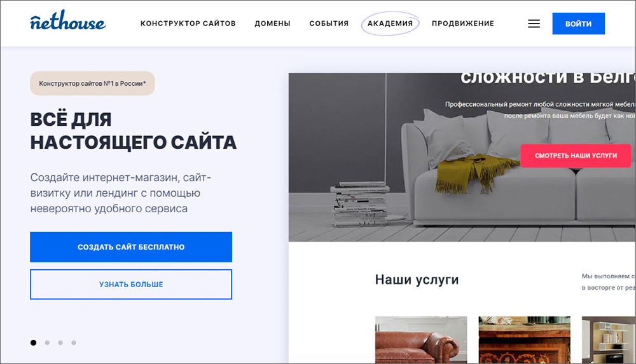This screenshot has width=636, height=364.
Task: Click the Наши услуги heading
Action: tap(417, 280)
